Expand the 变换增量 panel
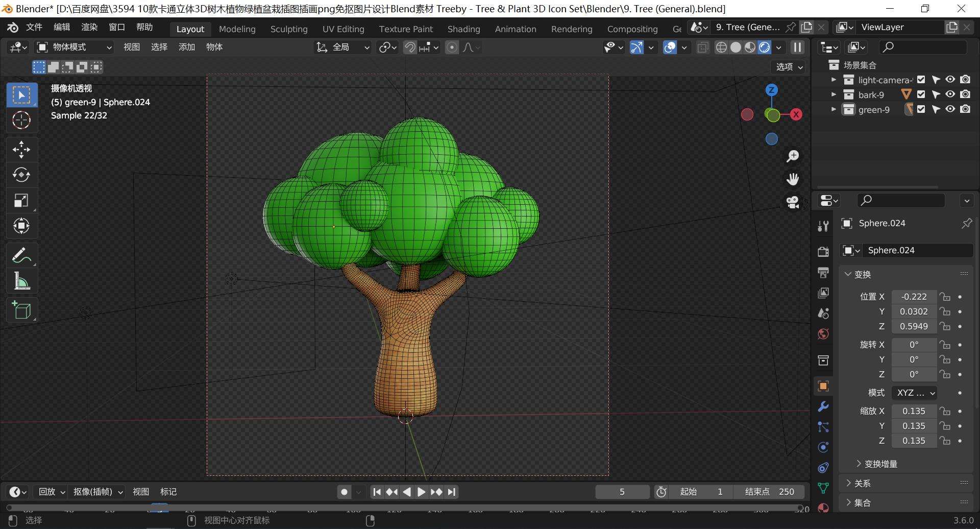980x529 pixels. coord(880,464)
